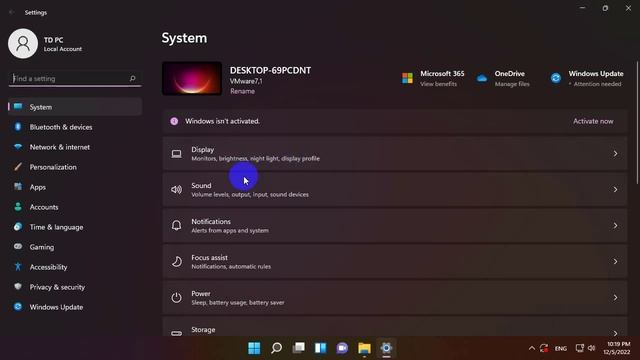
Task: Open the Apps category
Action: pyautogui.click(x=75, y=187)
